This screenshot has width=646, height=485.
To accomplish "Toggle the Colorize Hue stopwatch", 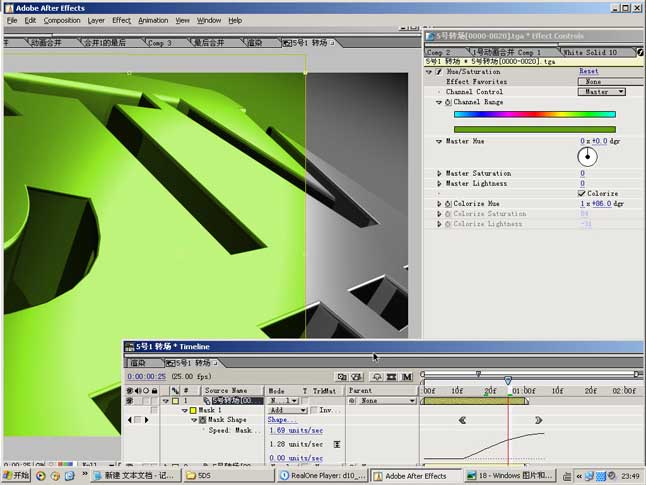I will click(448, 204).
